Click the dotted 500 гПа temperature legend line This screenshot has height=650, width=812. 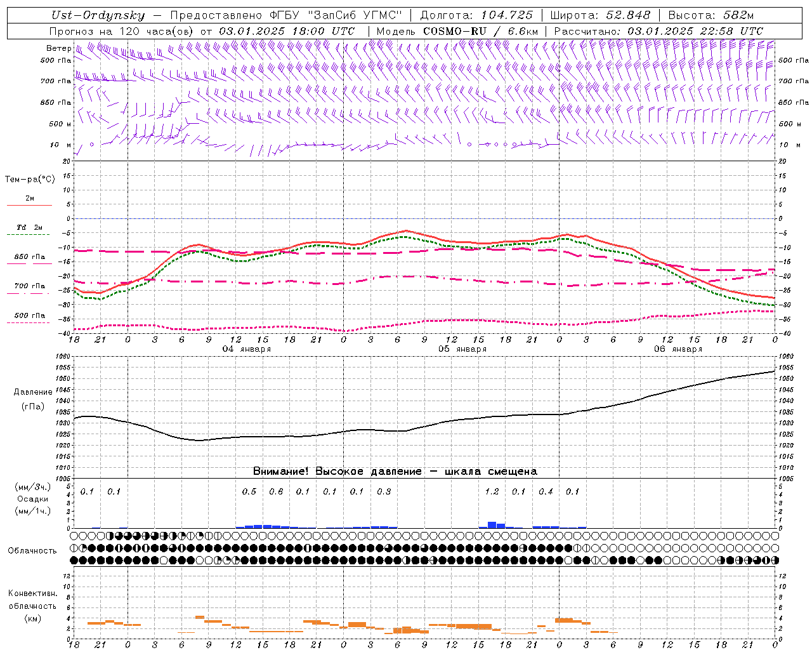(x=29, y=322)
